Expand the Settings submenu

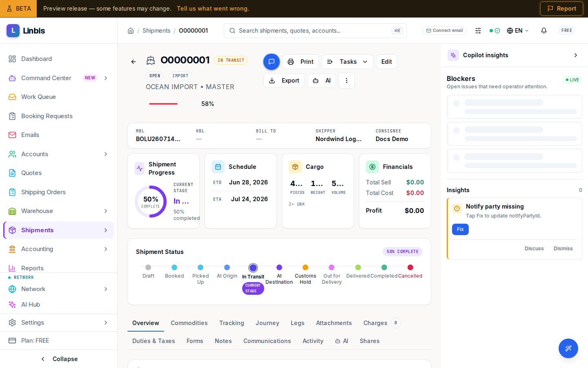[x=106, y=323]
